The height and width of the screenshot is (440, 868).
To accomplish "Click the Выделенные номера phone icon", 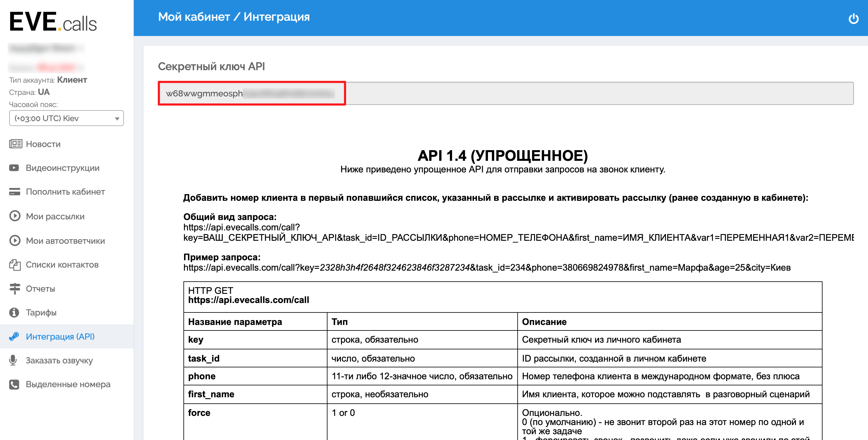I will pos(14,384).
